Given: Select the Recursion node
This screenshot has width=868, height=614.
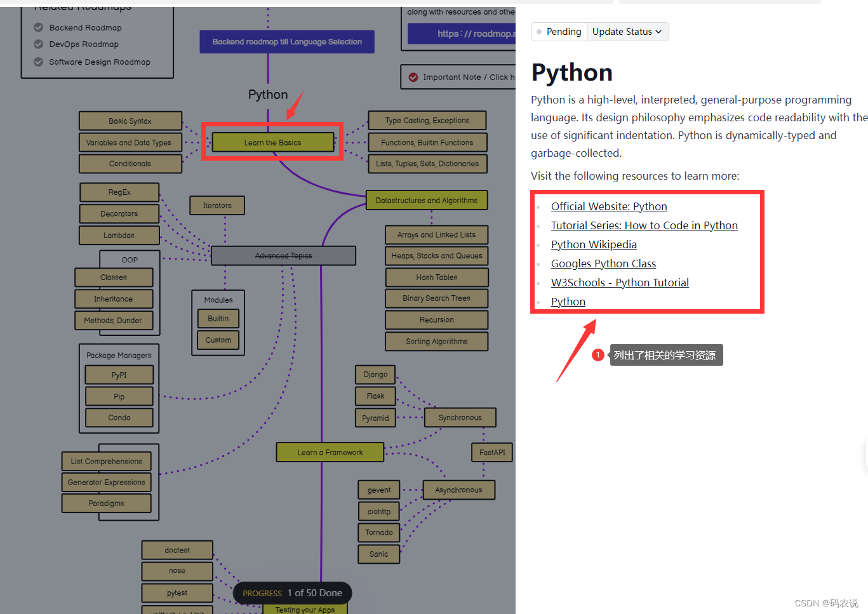Looking at the screenshot, I should tap(437, 319).
